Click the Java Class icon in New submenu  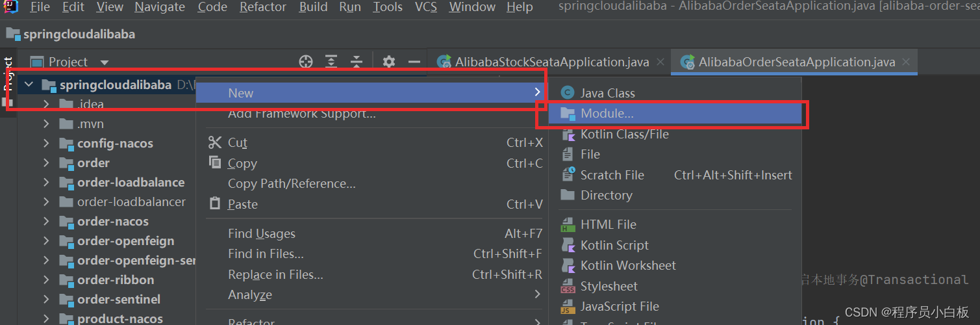pos(568,93)
